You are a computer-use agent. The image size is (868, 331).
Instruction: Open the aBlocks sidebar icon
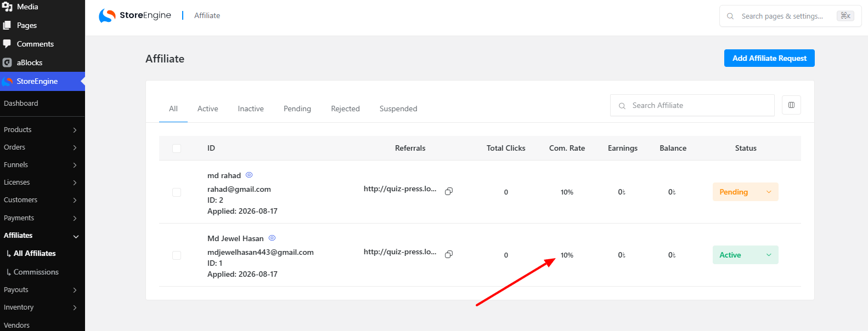point(7,62)
